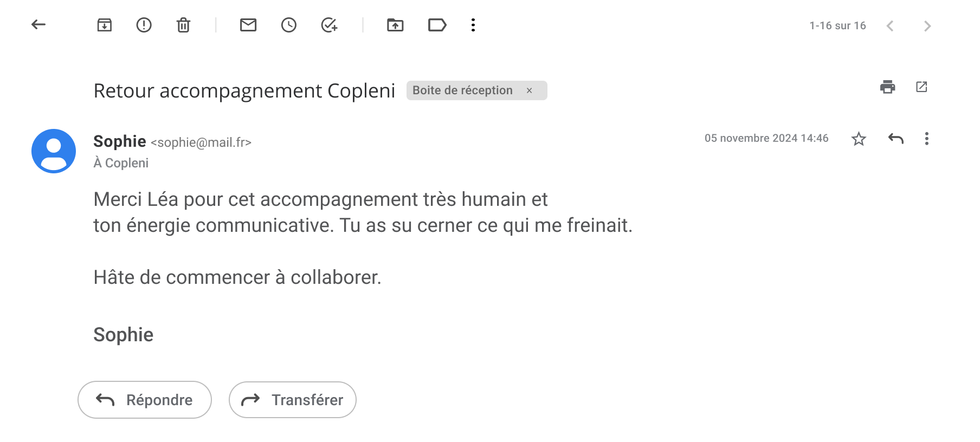Image resolution: width=980 pixels, height=442 pixels.
Task: Open the message's more actions menu
Action: pos(927,139)
